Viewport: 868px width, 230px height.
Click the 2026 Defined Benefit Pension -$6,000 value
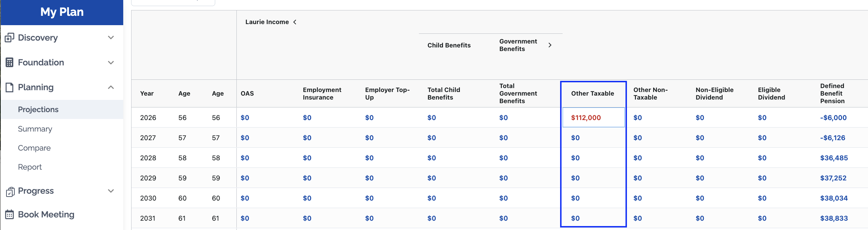pyautogui.click(x=833, y=118)
